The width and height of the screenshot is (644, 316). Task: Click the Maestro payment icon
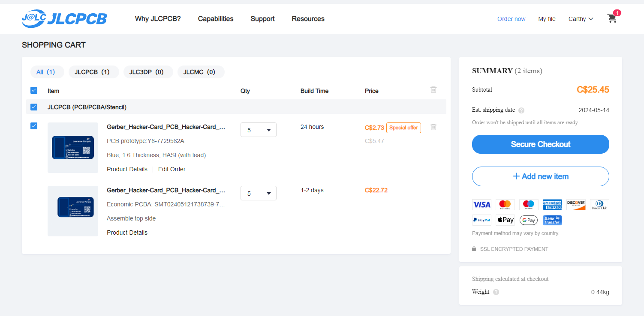pos(529,205)
